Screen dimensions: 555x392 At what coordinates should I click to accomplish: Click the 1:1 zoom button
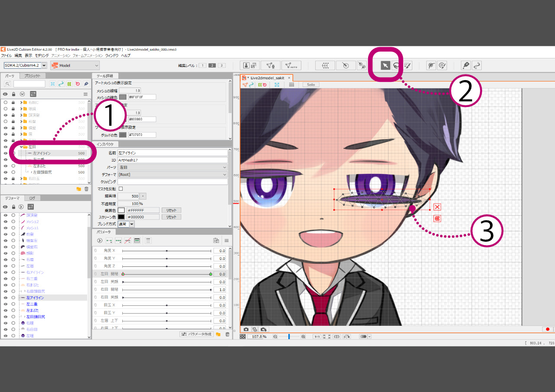point(317,337)
